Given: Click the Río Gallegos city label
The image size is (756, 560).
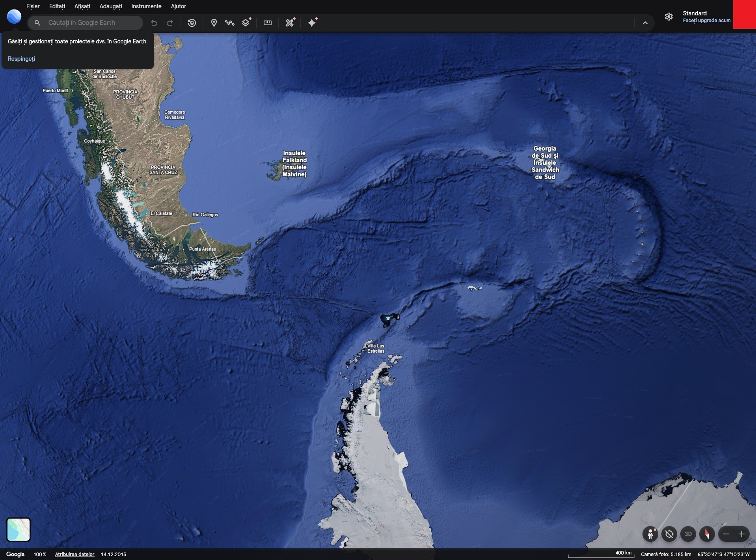Looking at the screenshot, I should point(205,215).
